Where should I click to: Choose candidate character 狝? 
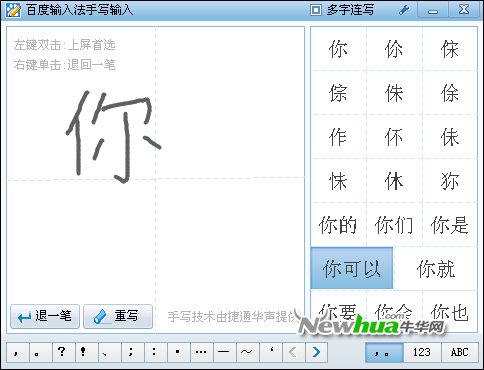coord(450,181)
